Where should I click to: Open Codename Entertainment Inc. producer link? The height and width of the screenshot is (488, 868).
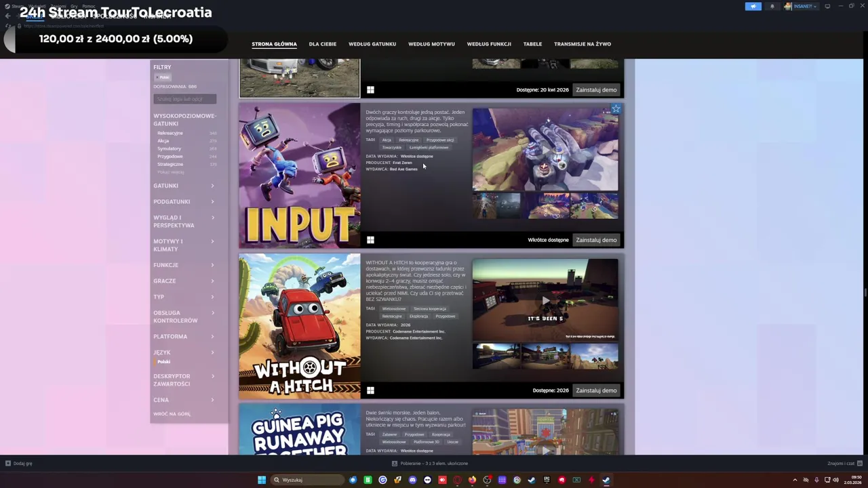[x=418, y=331]
